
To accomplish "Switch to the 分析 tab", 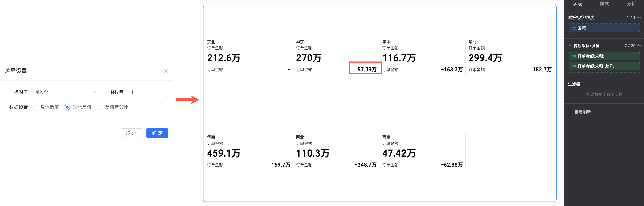I will (631, 4).
